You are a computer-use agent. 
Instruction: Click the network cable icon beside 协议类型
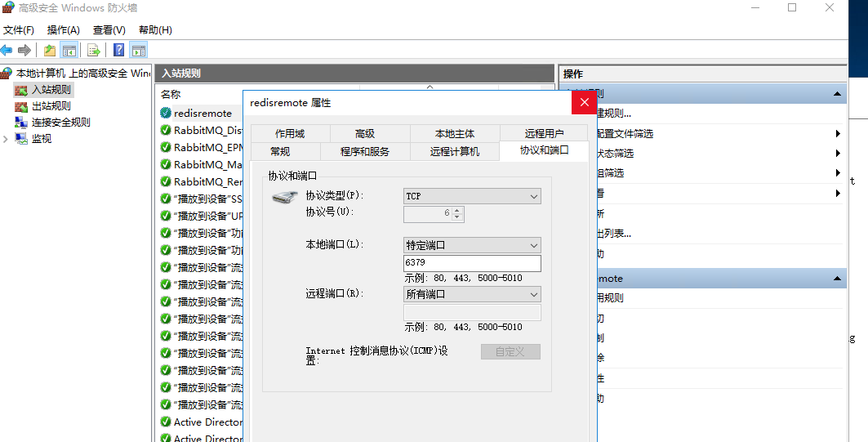[x=285, y=197]
